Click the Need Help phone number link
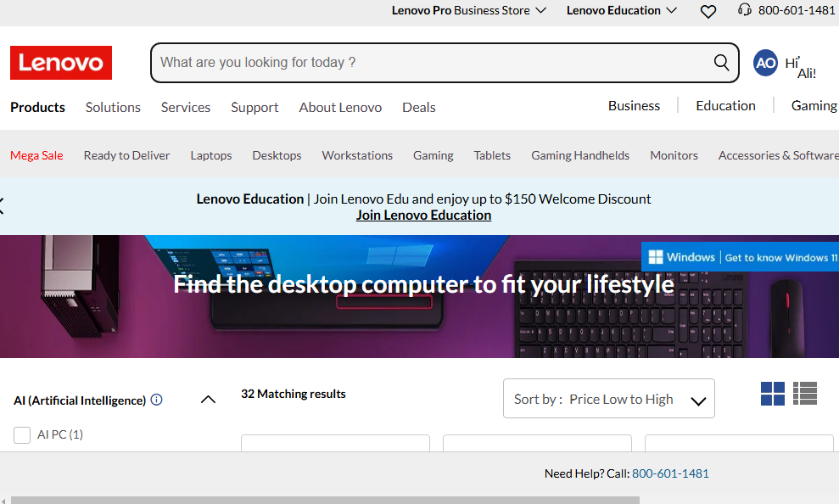Viewport: 839px width, 504px height. tap(670, 473)
